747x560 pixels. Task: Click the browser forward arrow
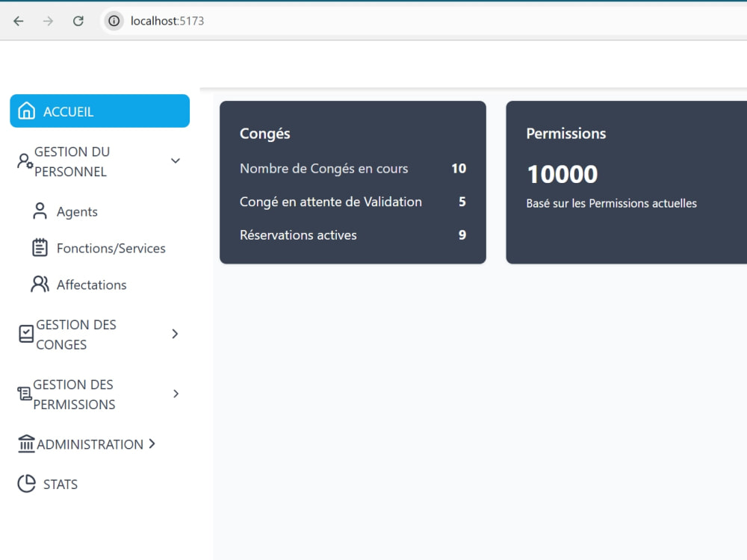click(48, 21)
